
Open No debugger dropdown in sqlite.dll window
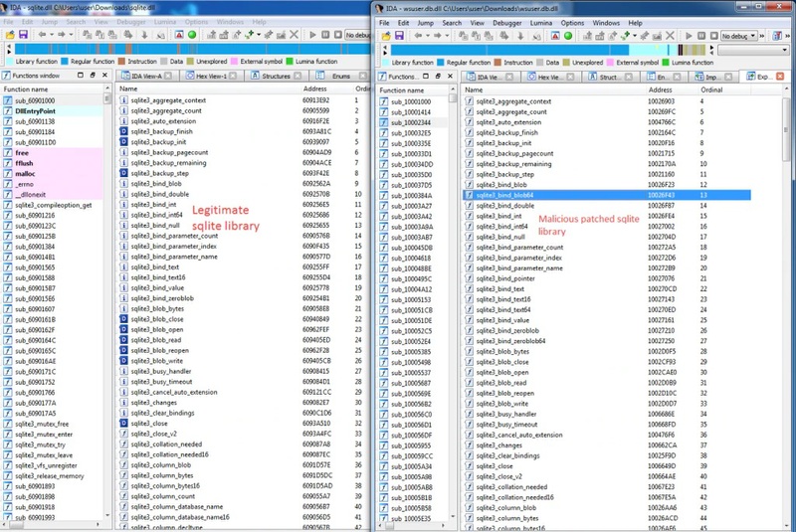pyautogui.click(x=358, y=35)
